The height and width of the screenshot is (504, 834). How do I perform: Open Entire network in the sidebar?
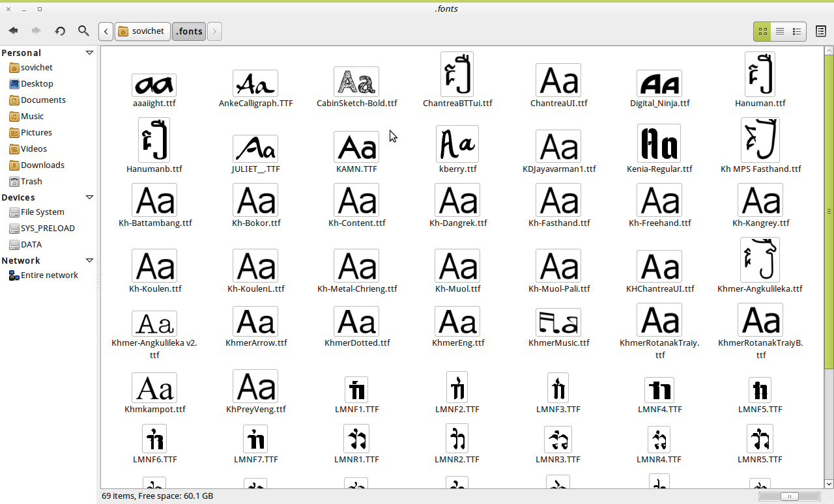click(x=49, y=275)
